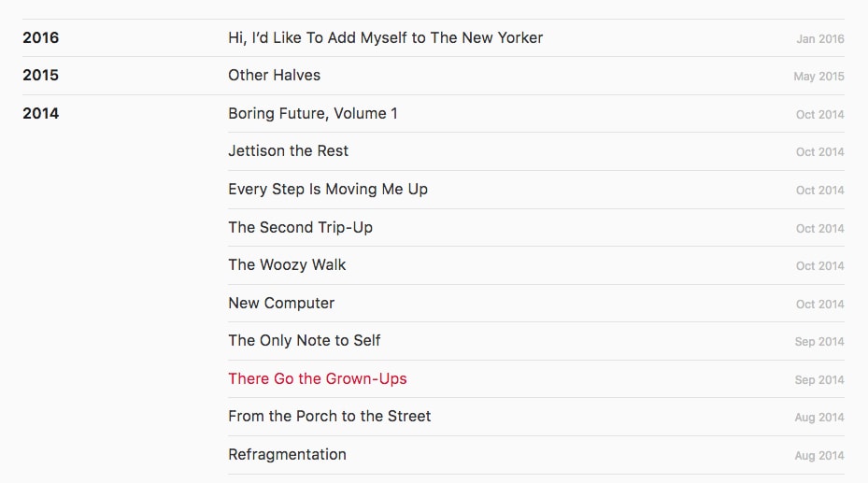This screenshot has width=868, height=483.
Task: Open the "Jettison the Rest" post
Action: pyautogui.click(x=288, y=151)
